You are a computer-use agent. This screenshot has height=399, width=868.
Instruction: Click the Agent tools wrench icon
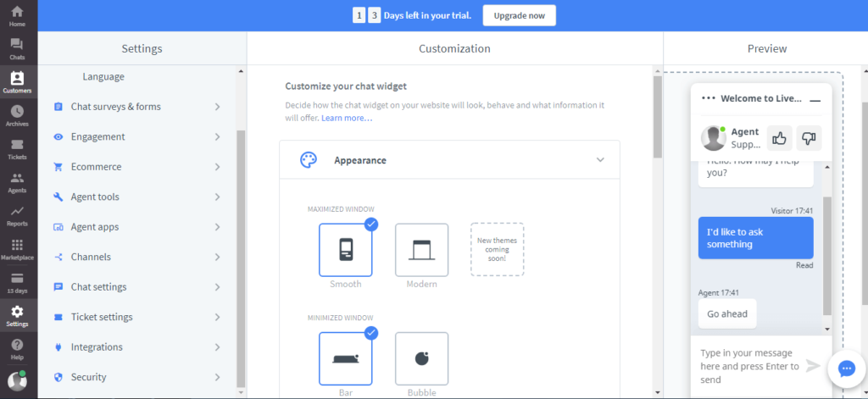pos(58,197)
